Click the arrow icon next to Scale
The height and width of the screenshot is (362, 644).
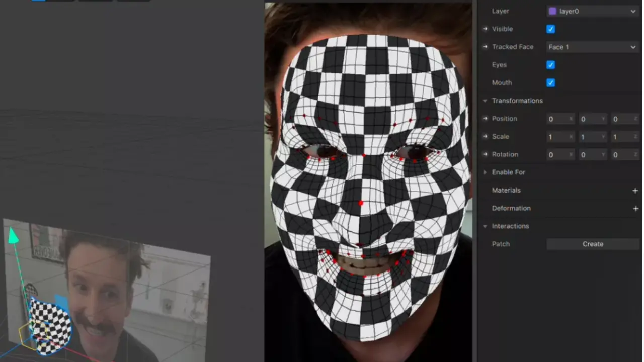pyautogui.click(x=485, y=136)
